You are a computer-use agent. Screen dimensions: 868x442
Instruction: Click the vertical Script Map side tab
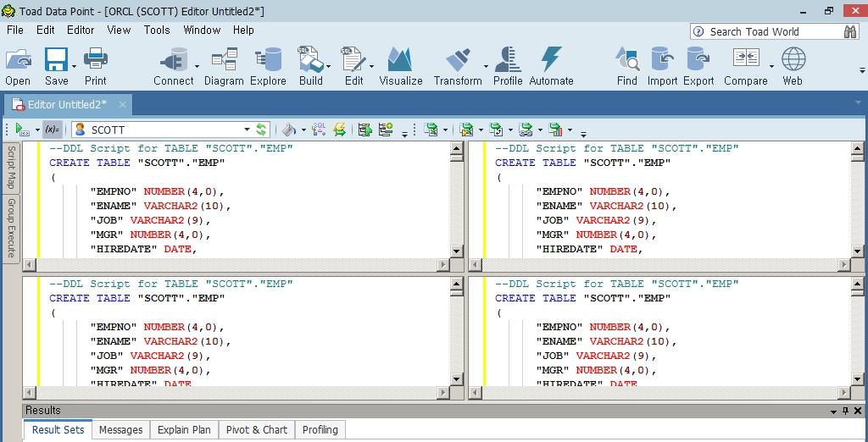11,167
